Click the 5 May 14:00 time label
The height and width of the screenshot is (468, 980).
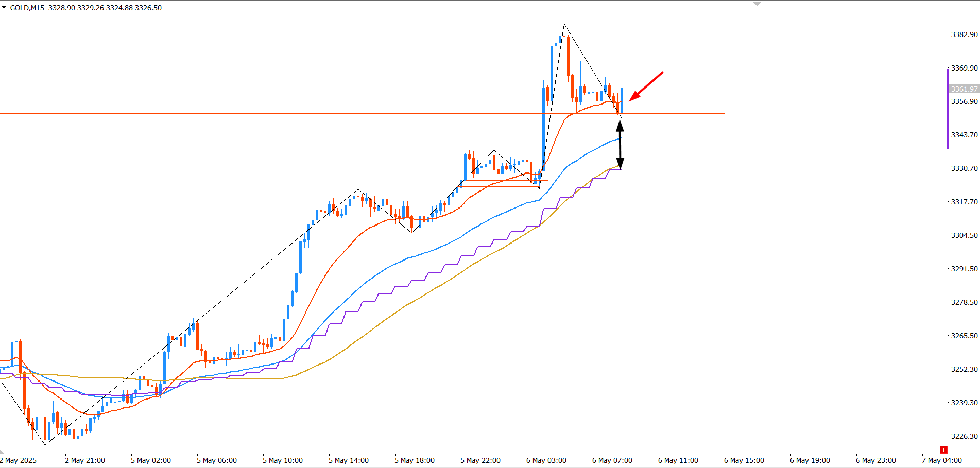coord(349,460)
